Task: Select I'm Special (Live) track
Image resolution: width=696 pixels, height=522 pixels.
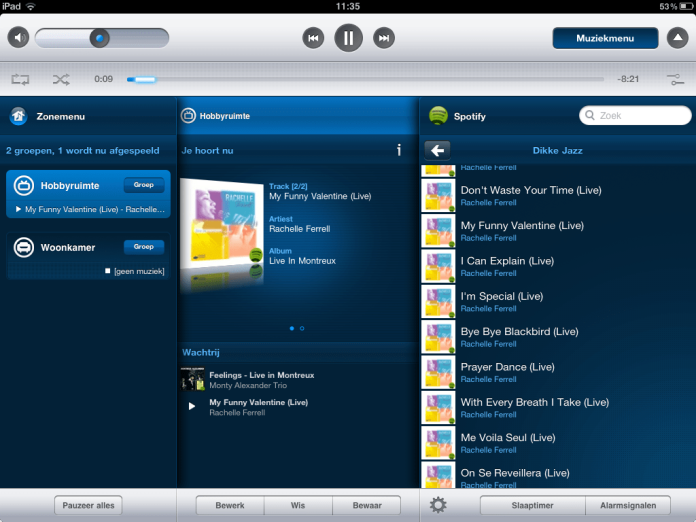Action: 558,301
